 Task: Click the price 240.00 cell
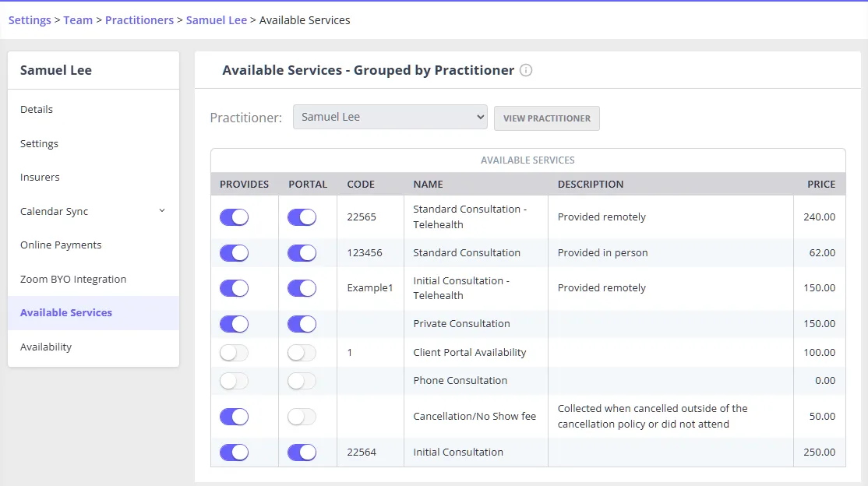pos(819,217)
